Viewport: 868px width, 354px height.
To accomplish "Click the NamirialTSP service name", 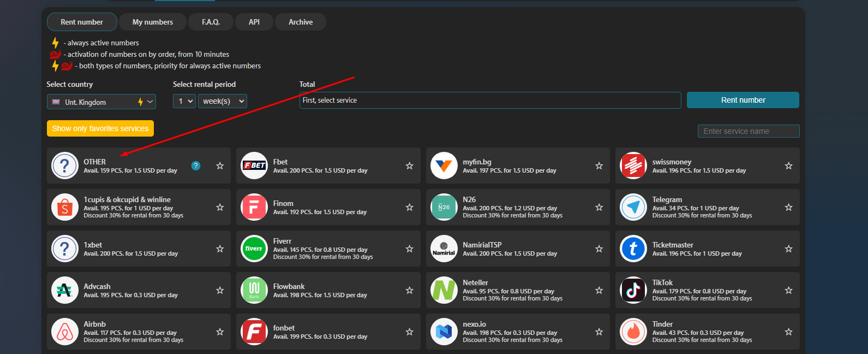I will pos(482,245).
